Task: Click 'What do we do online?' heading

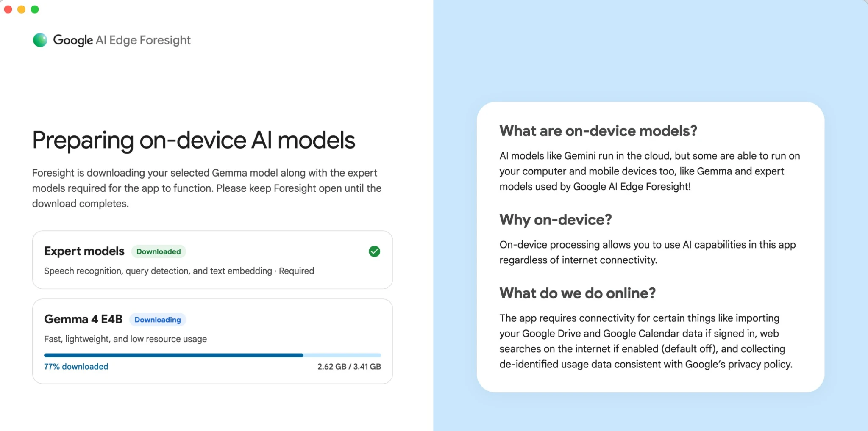Action: pyautogui.click(x=577, y=293)
